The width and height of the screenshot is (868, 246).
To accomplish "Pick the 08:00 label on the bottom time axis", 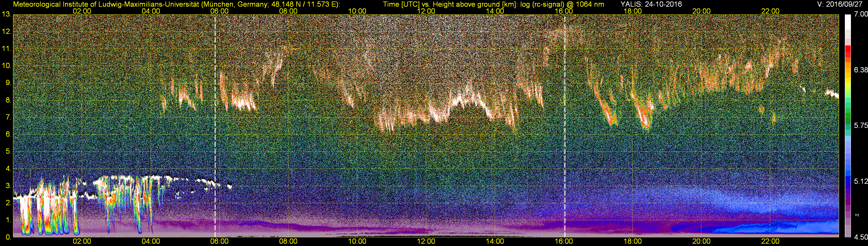I will pos(288,241).
